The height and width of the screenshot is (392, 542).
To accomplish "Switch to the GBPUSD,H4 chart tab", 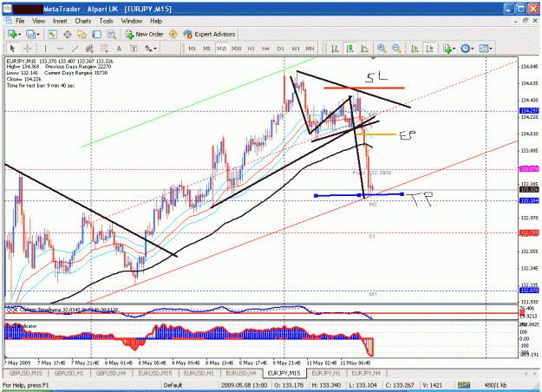I will tap(111, 373).
